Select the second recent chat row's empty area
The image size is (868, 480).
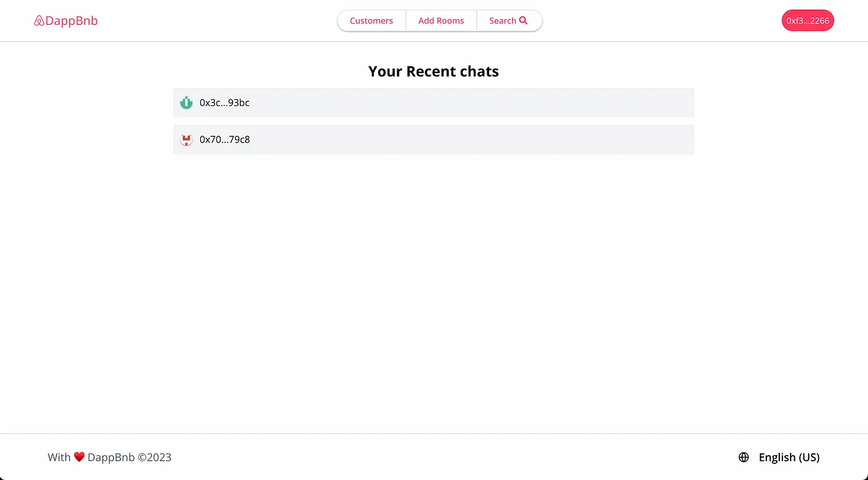pyautogui.click(x=471, y=140)
